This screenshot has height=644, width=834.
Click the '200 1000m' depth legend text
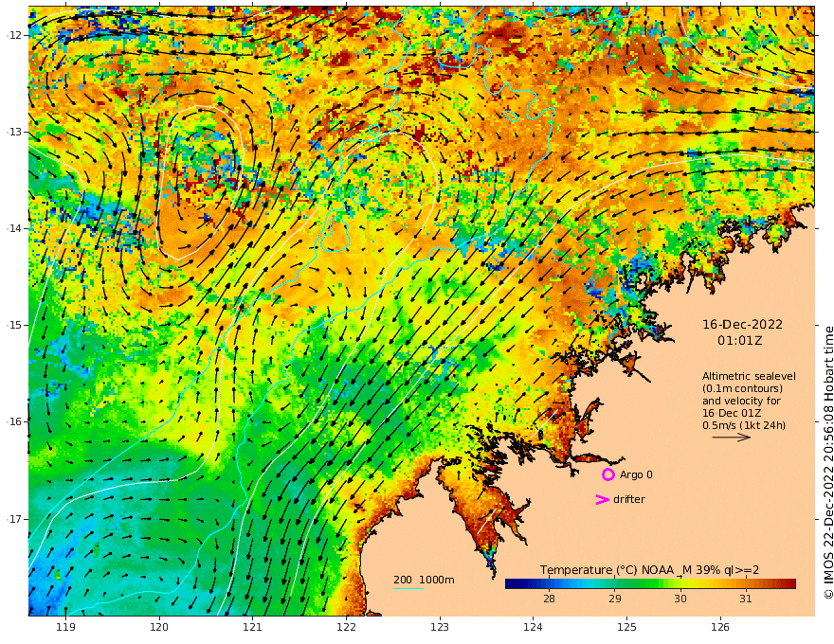(x=424, y=580)
